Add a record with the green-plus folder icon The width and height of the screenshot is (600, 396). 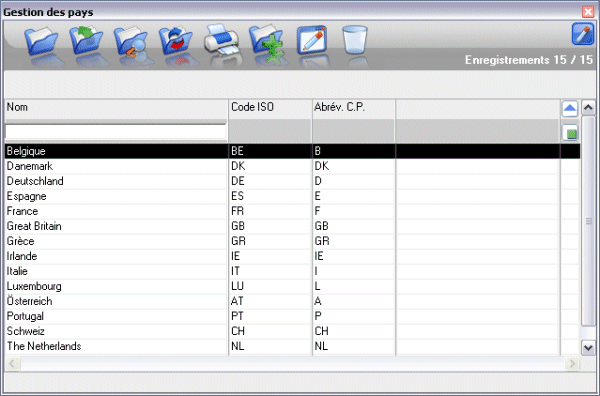[267, 41]
